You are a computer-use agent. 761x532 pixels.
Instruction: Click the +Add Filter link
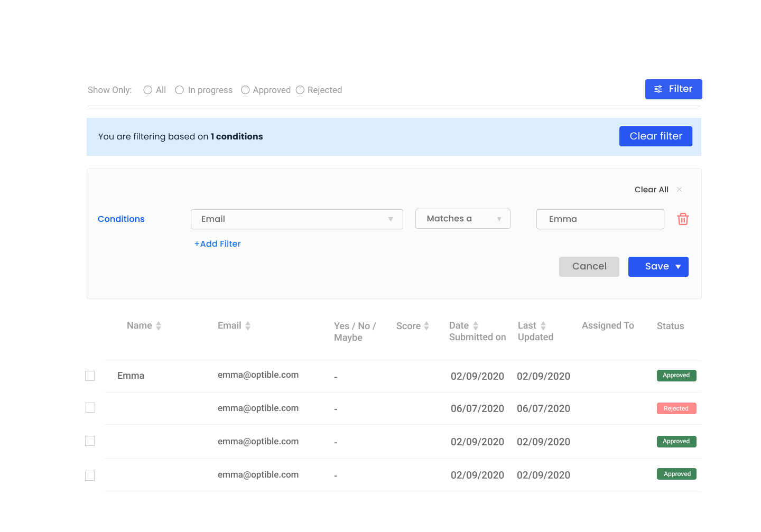218,244
